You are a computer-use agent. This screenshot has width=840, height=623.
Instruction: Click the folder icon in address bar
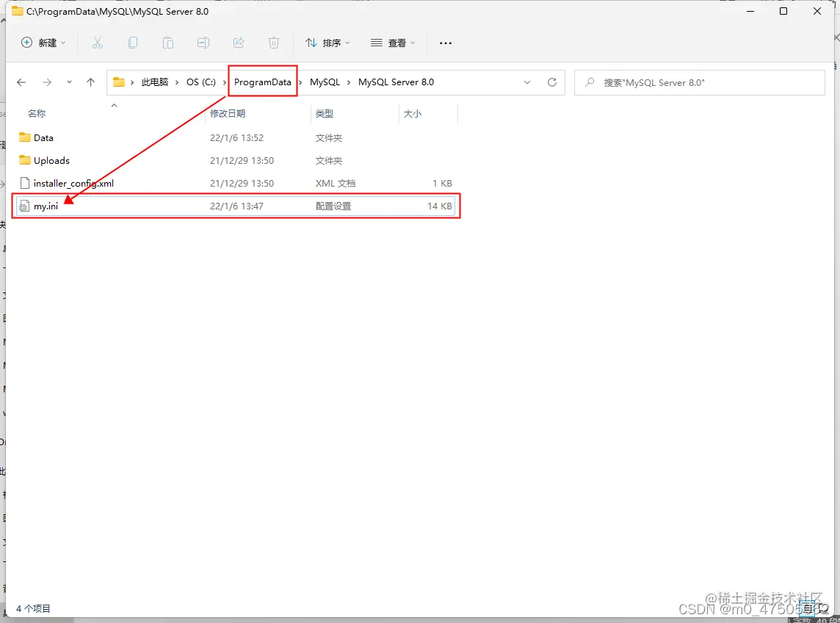click(119, 82)
